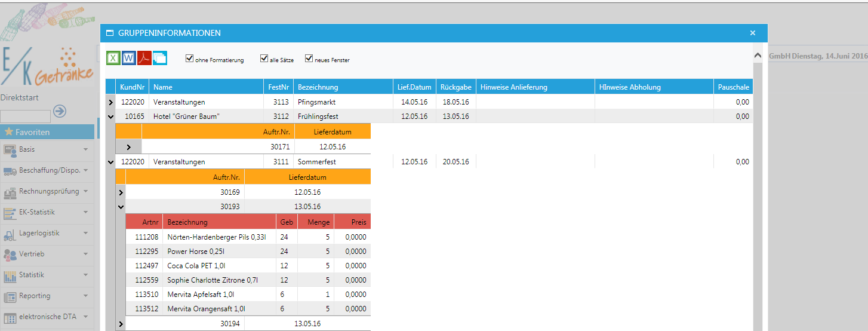Click the blue windows icon in toolbar
This screenshot has height=331, width=868.
click(160, 58)
